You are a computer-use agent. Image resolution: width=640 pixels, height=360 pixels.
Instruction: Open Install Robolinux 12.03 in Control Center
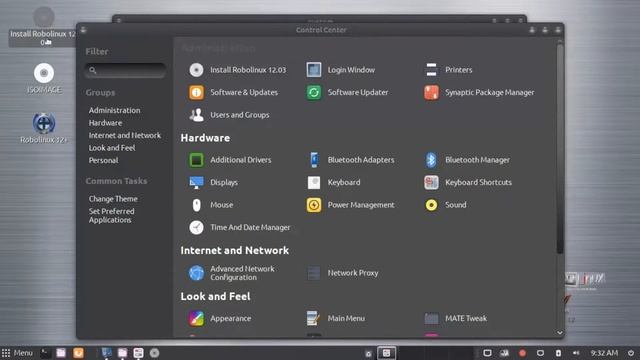coord(238,70)
